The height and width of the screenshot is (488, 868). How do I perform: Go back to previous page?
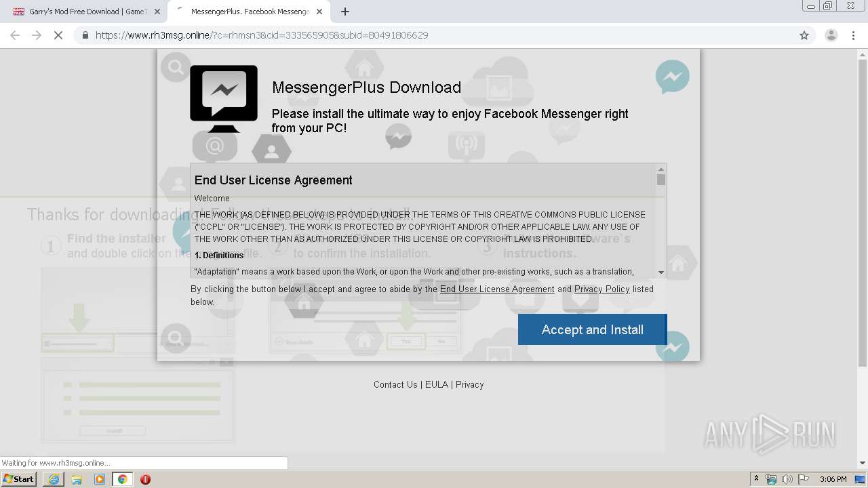(x=15, y=35)
